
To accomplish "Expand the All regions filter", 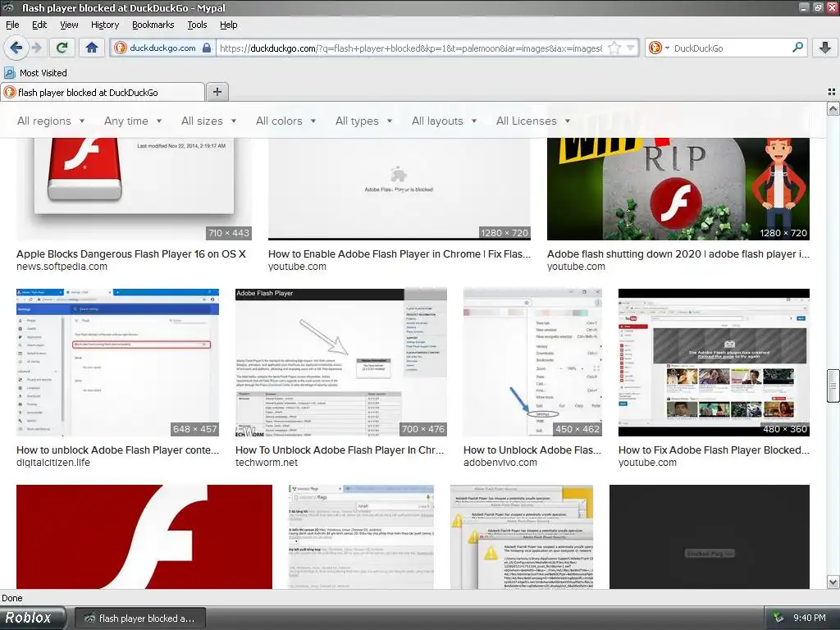I will (51, 121).
